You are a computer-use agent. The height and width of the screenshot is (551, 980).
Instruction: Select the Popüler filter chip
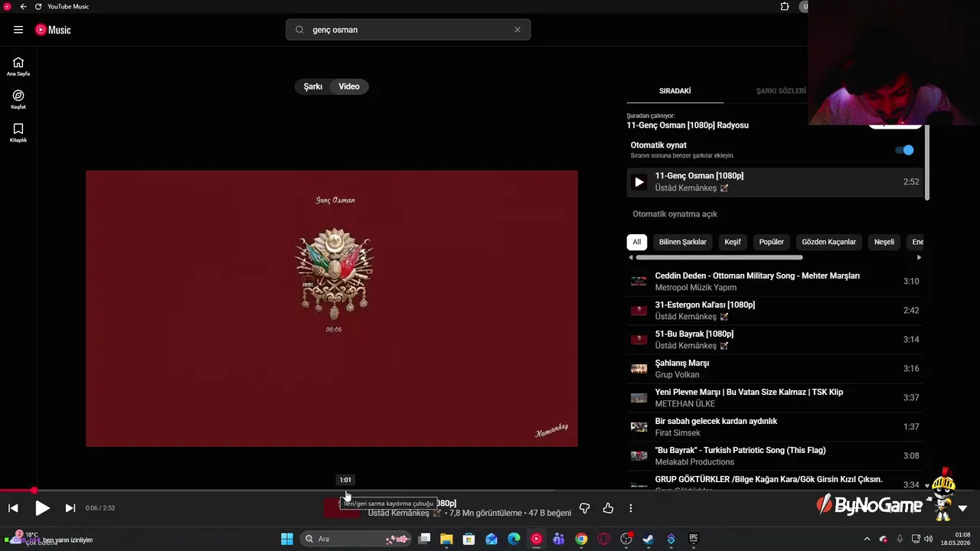(771, 242)
